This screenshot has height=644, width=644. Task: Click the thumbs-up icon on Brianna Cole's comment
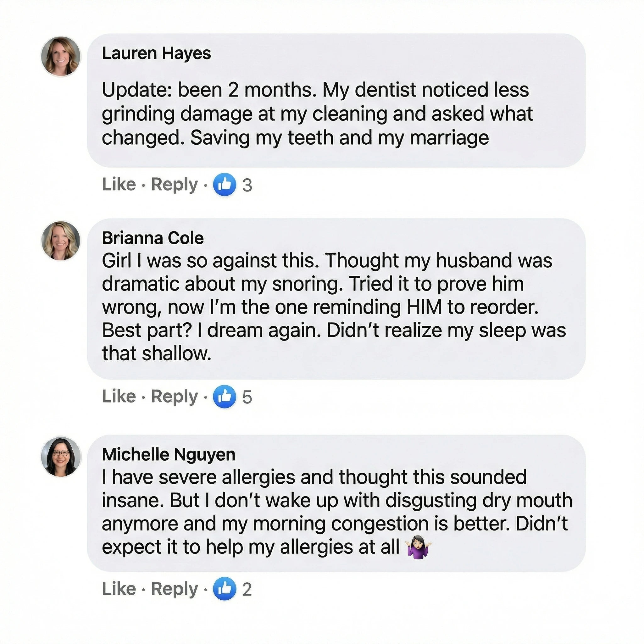[x=225, y=396]
